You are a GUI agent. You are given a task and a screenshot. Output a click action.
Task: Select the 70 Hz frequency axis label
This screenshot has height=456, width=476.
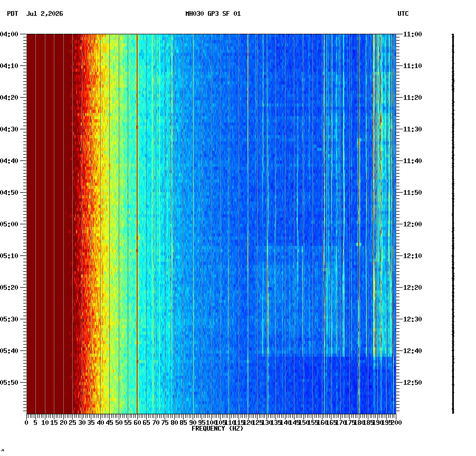(x=156, y=423)
